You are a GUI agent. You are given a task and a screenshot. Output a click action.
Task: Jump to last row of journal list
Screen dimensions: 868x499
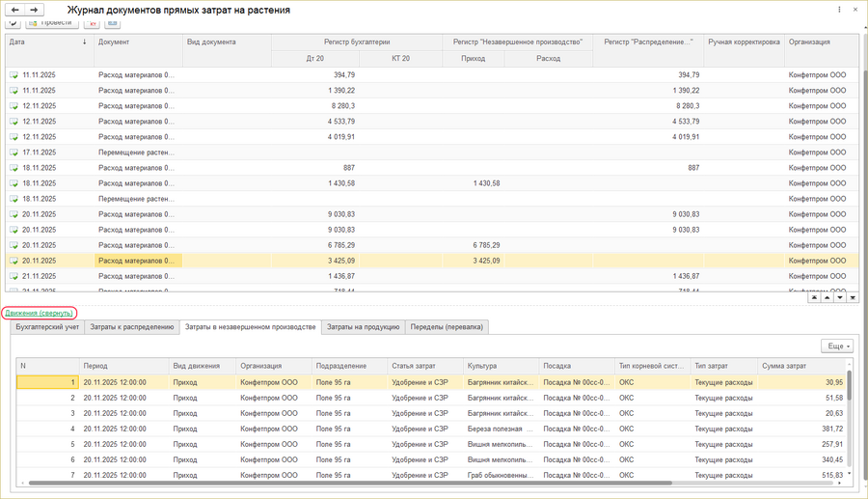(853, 297)
